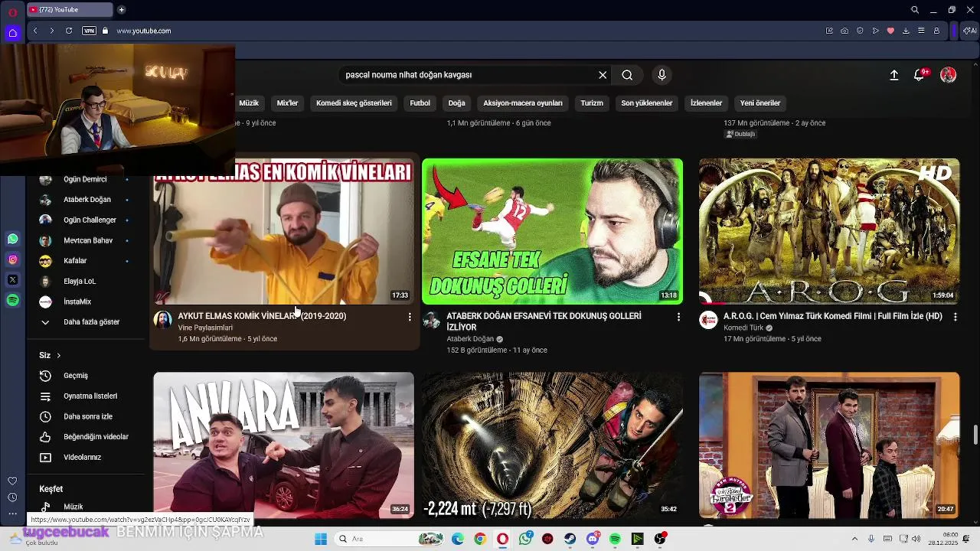Viewport: 980px width, 551px height.
Task: Open YouTube notifications bell
Action: point(920,75)
